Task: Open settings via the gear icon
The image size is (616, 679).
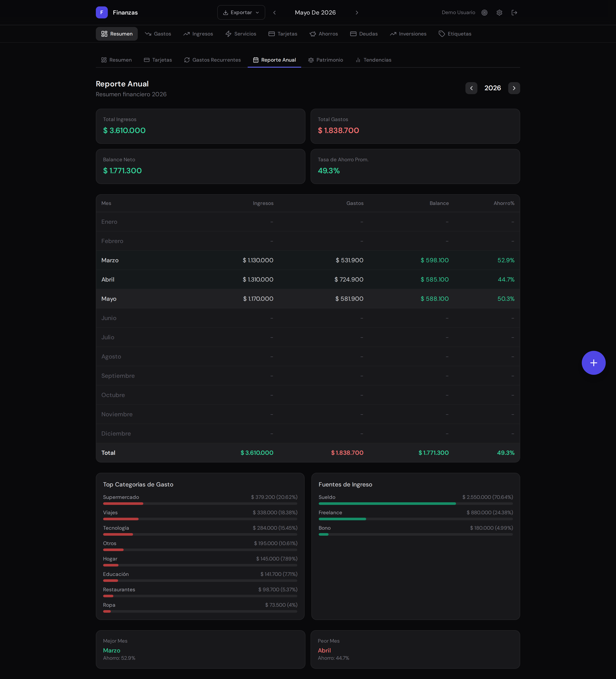Action: [x=499, y=12]
